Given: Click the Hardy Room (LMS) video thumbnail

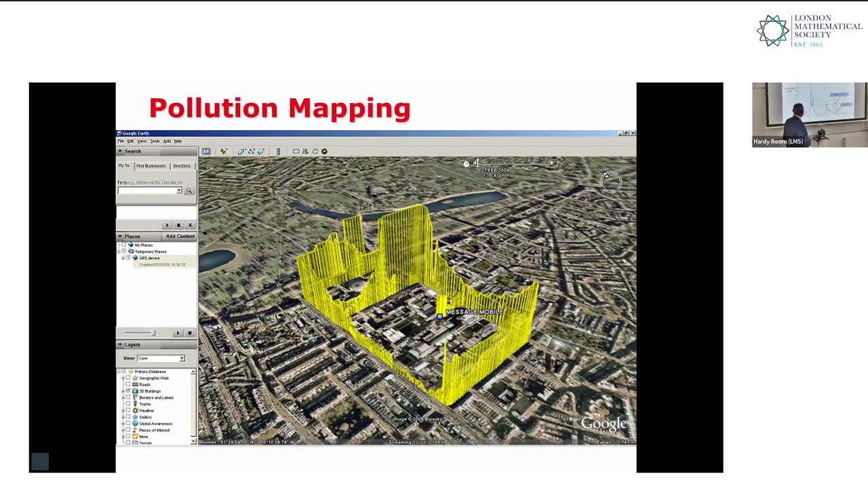Looking at the screenshot, I should tap(810, 115).
